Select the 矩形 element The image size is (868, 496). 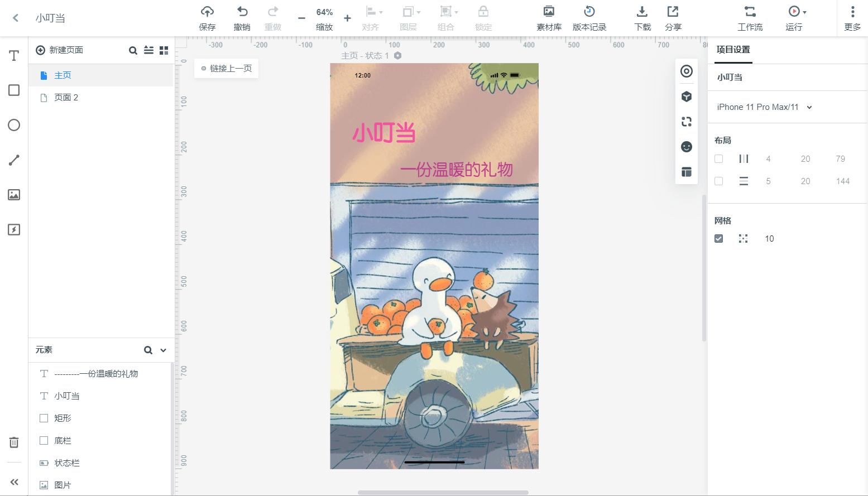tap(100, 418)
